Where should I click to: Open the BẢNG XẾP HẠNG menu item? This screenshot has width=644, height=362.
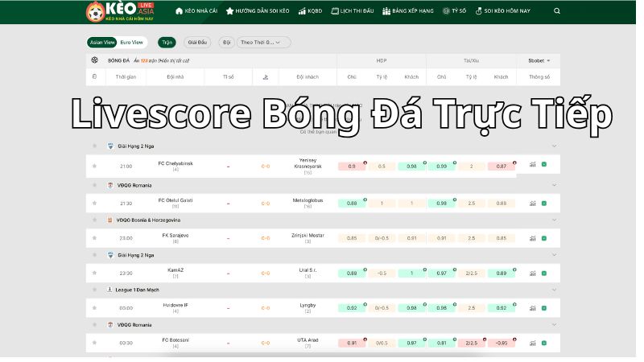coord(408,11)
